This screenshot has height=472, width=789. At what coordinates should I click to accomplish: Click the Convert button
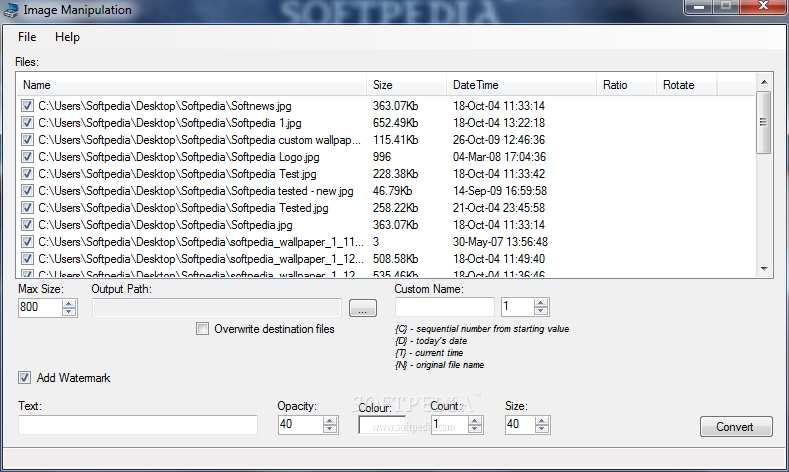pos(736,427)
